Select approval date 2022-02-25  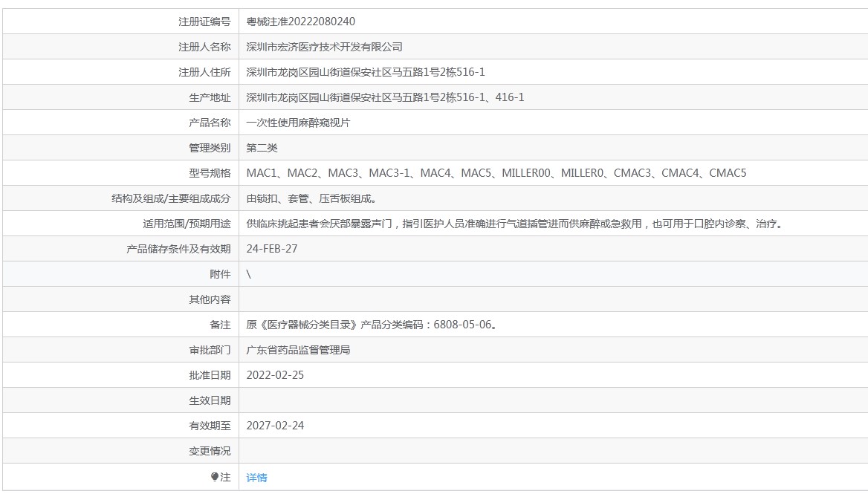pos(275,375)
